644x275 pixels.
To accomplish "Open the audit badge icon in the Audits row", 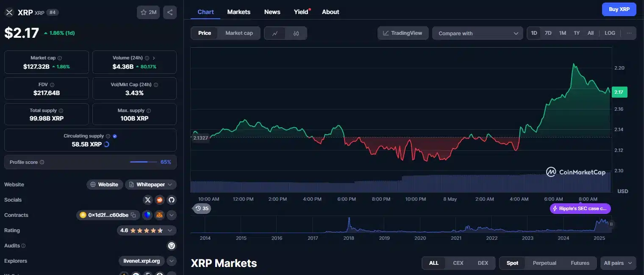I will 172,246.
